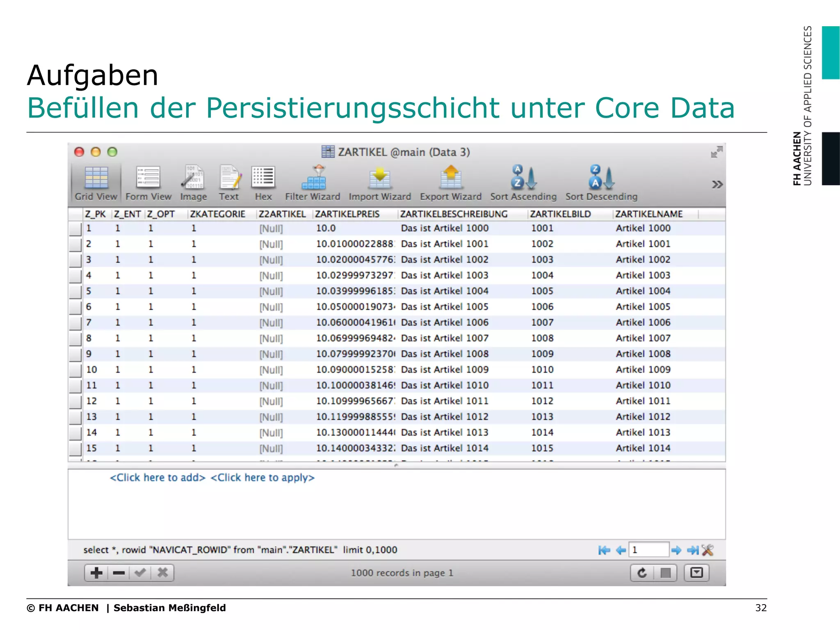Open the Text viewer
840x630 pixels.
(229, 183)
